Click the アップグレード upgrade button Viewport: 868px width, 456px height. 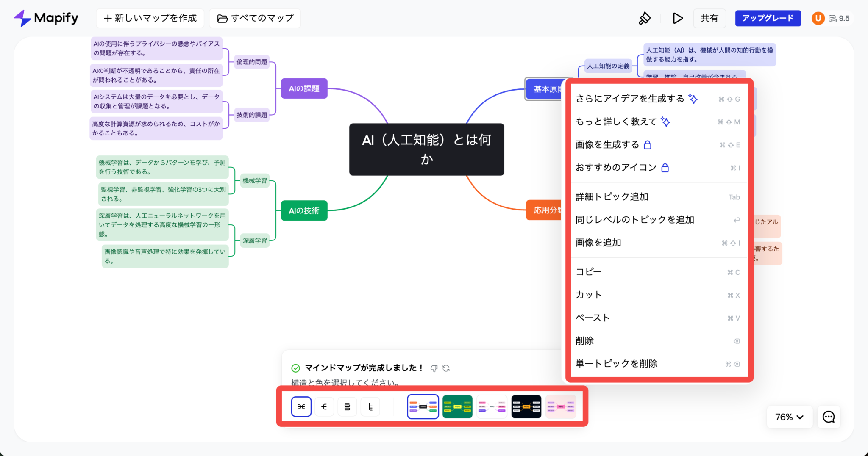tap(768, 18)
